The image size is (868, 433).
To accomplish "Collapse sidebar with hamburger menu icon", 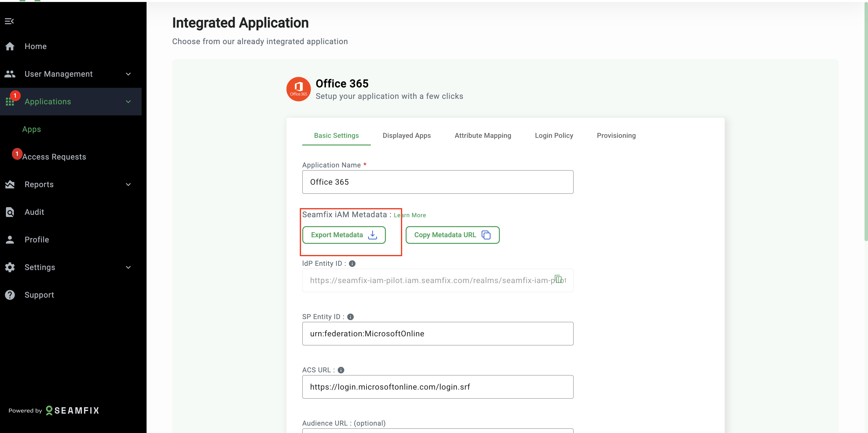I will 9,21.
